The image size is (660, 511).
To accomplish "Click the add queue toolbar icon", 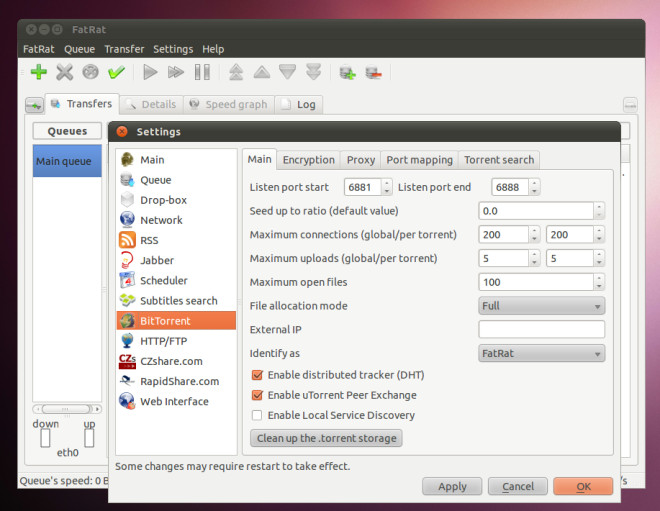I will (x=348, y=72).
